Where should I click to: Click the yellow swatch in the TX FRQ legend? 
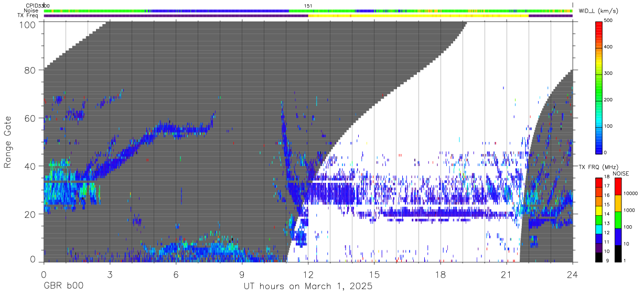click(599, 211)
